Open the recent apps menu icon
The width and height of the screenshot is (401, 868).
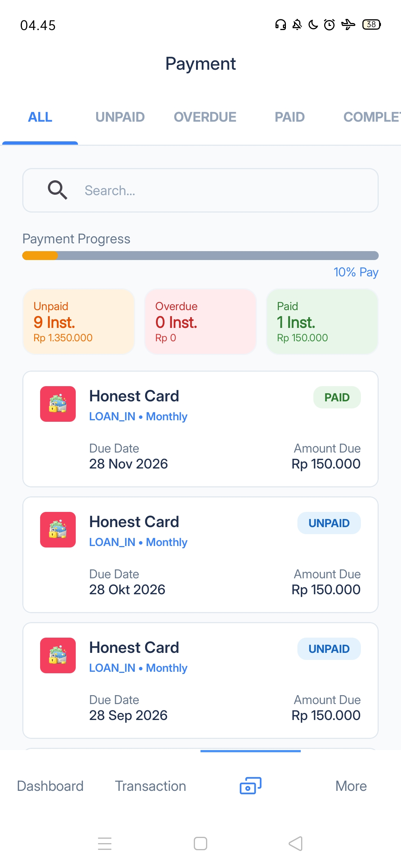(105, 844)
